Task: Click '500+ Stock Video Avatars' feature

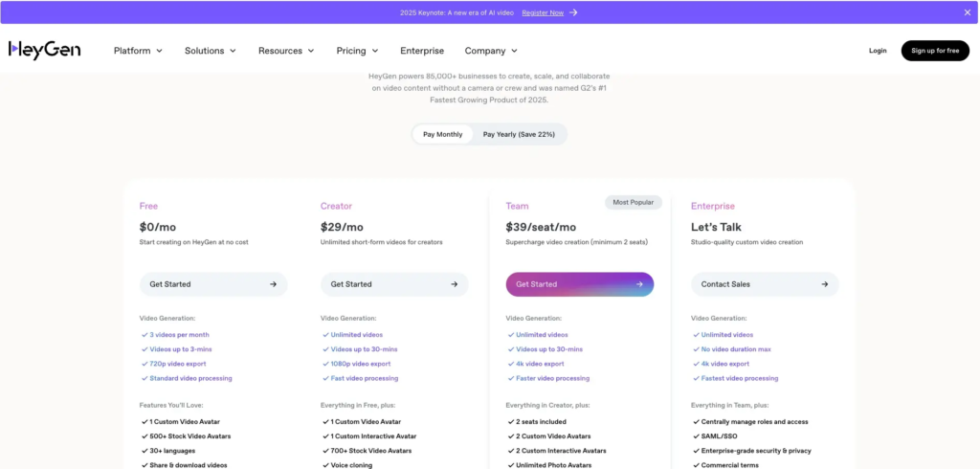Action: (190, 435)
